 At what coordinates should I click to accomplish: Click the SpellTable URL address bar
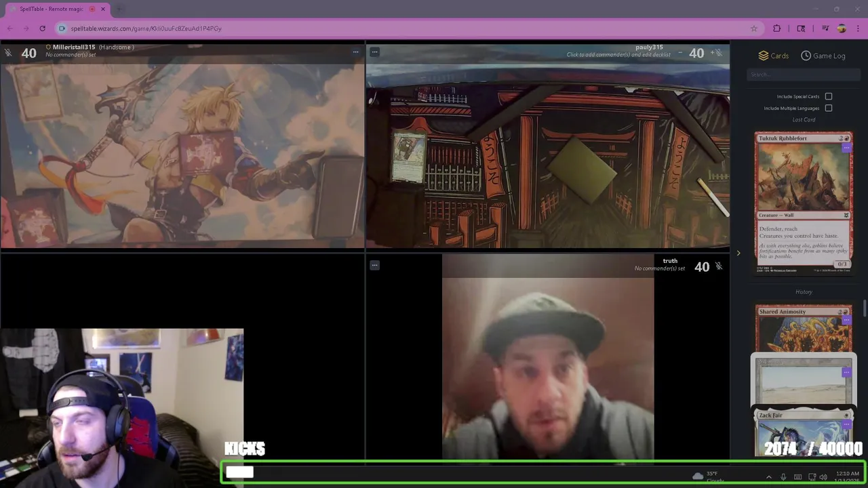(407, 28)
